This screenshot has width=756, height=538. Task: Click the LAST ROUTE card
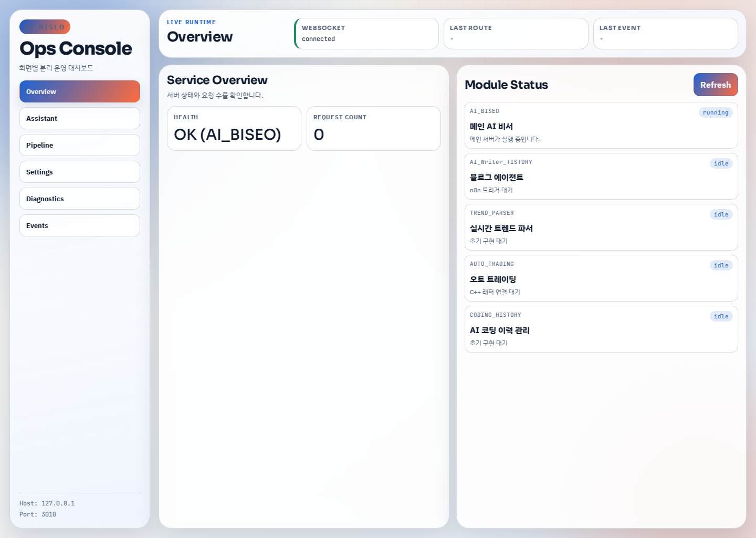tap(516, 33)
